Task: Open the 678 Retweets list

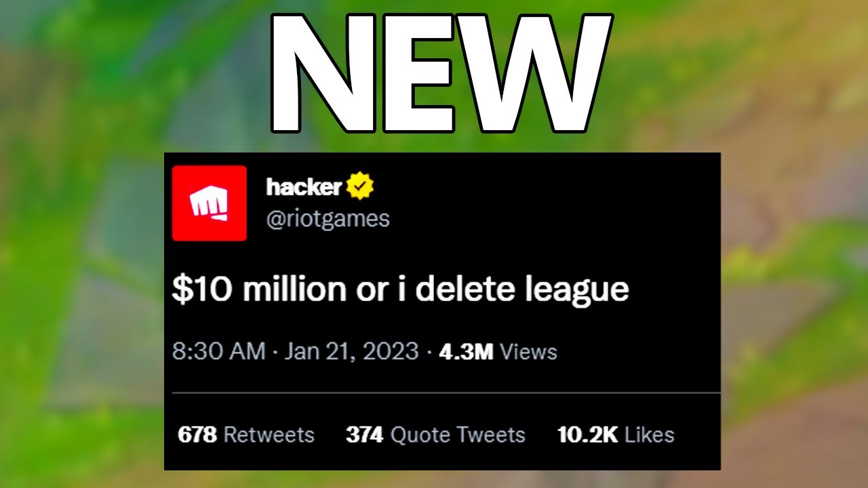Action: click(246, 434)
